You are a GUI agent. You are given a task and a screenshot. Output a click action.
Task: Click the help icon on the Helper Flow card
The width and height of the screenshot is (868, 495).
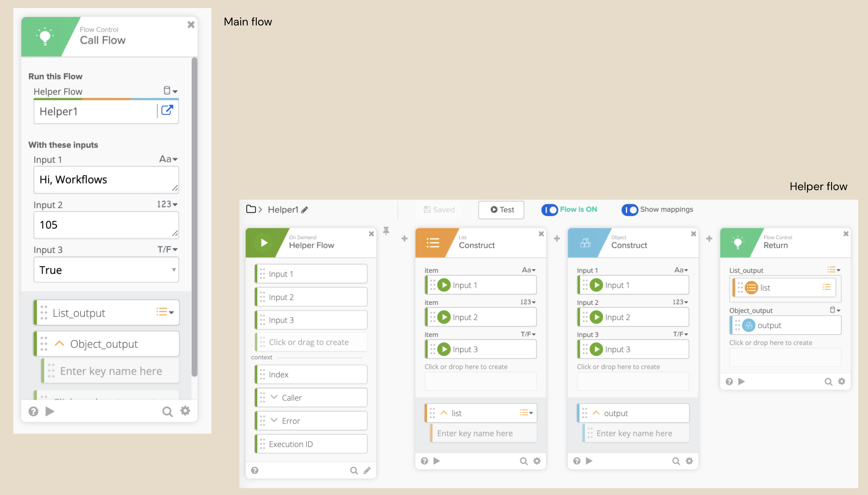coord(255,470)
